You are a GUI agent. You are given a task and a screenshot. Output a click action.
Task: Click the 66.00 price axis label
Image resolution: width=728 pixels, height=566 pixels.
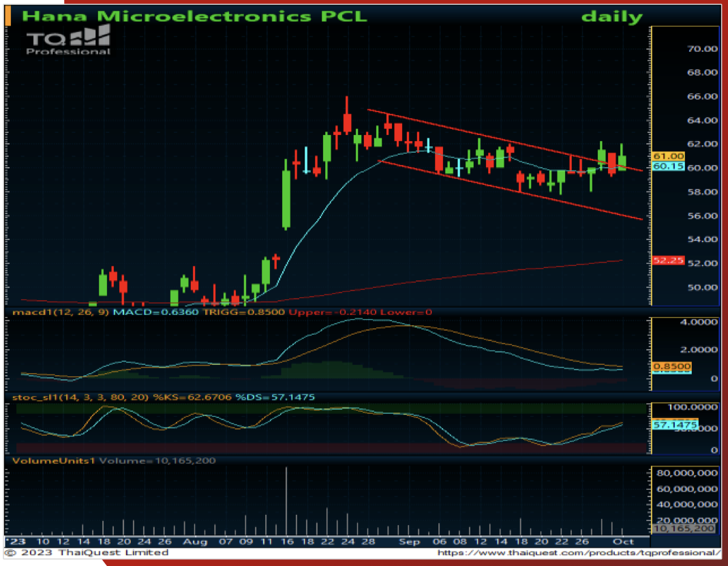click(702, 96)
